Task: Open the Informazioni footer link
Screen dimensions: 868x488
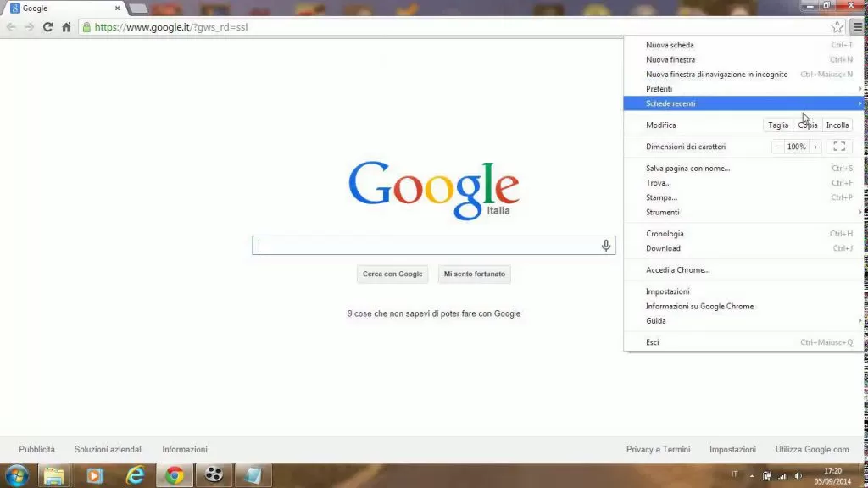Action: click(x=185, y=450)
